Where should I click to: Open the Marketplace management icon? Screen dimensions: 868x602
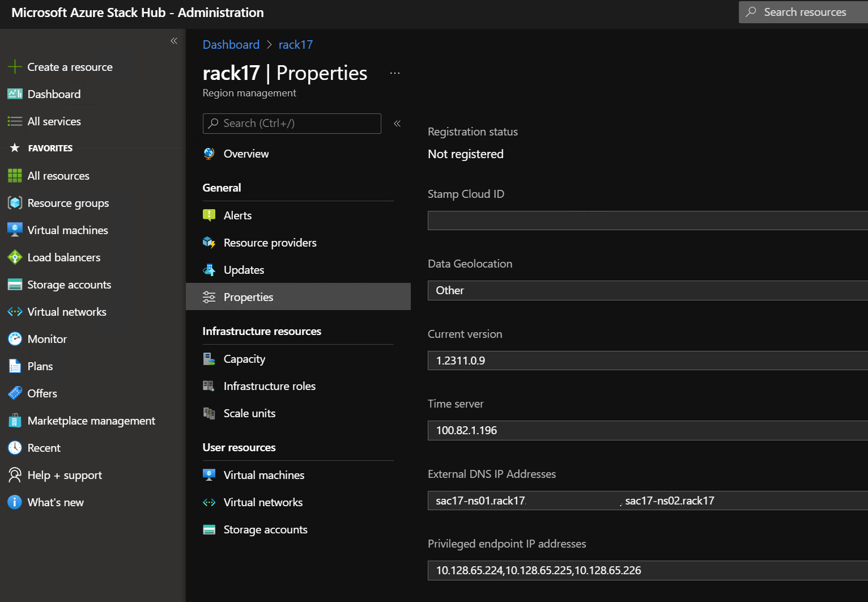click(x=15, y=421)
